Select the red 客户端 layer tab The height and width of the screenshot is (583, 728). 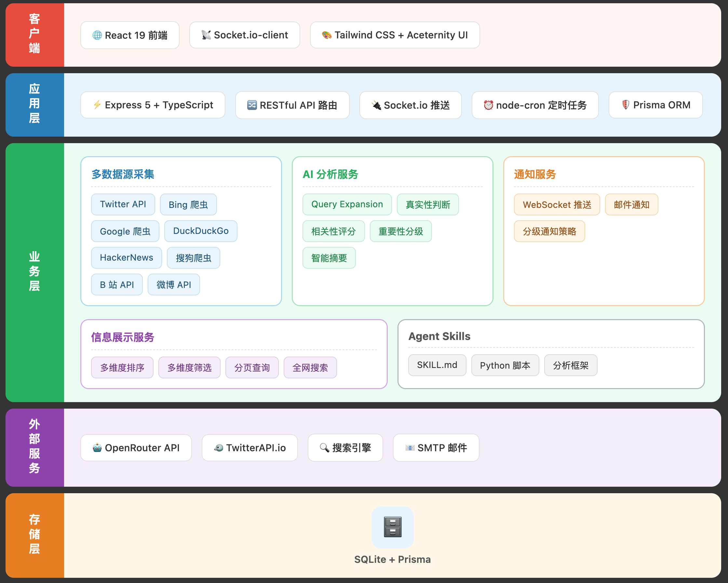(34, 34)
